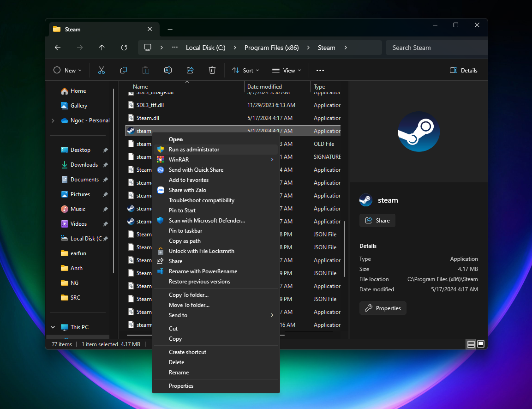532x409 pixels.
Task: Open the New dropdown menu
Action: [67, 70]
